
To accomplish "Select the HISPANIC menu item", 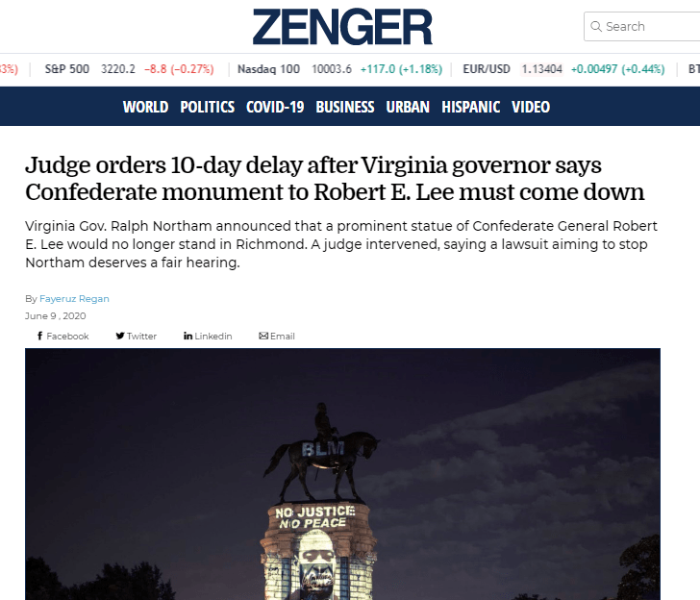I will [x=470, y=107].
